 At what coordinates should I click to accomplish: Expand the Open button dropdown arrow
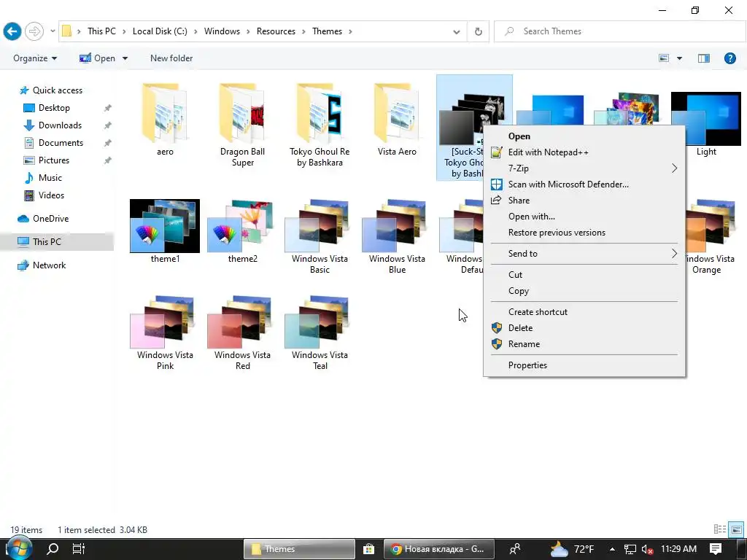125,58
